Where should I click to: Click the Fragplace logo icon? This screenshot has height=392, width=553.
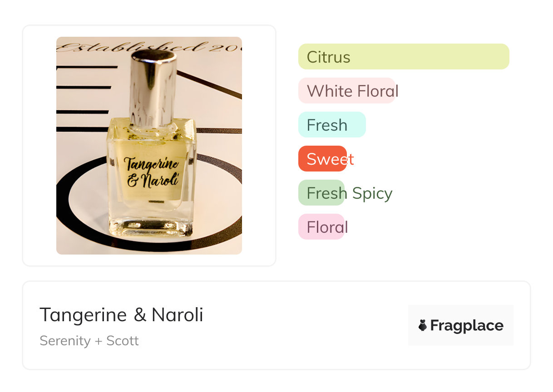(x=423, y=325)
